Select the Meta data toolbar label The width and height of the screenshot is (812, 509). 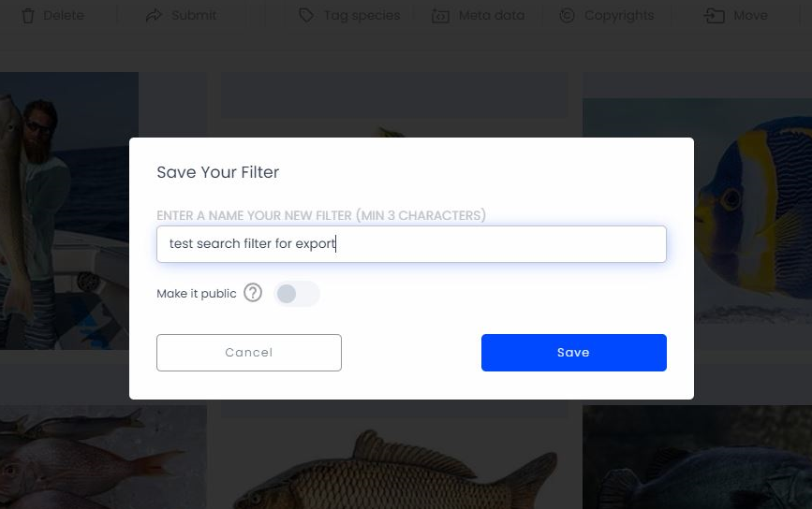point(492,16)
